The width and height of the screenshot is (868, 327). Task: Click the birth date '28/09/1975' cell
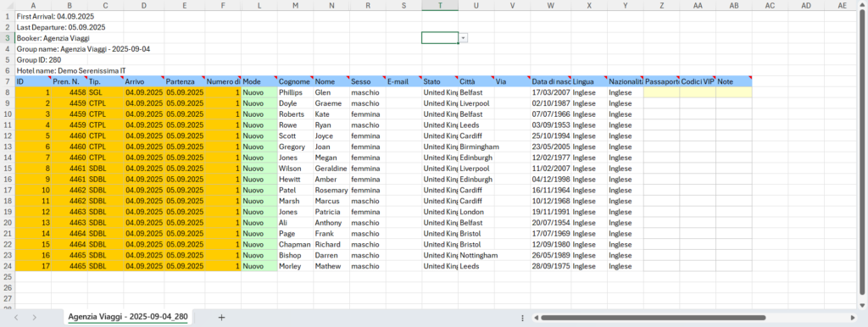tap(550, 266)
